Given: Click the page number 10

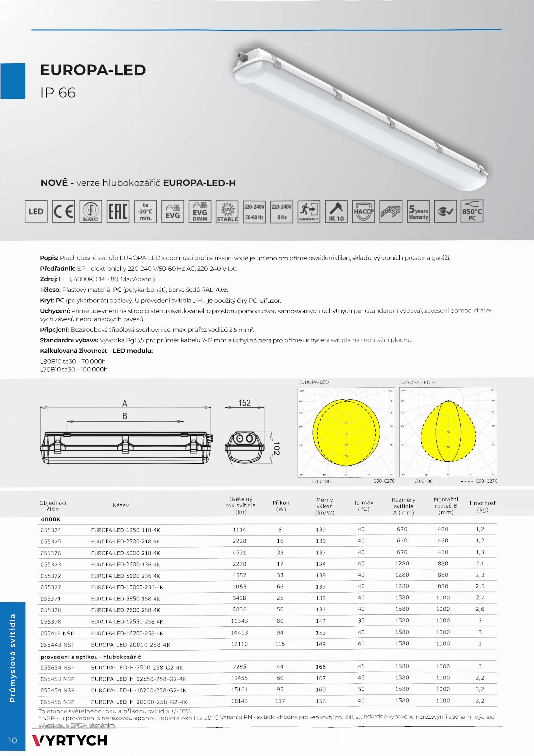Looking at the screenshot, I should 12,740.
